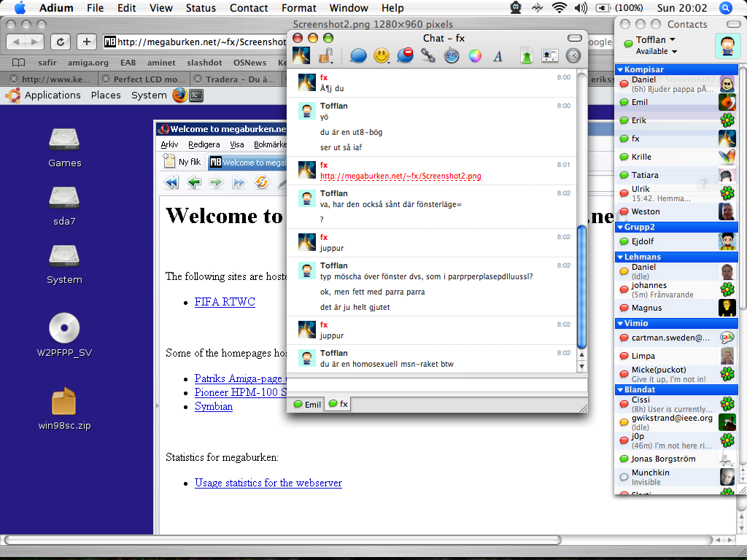Open the megaburken Screenshot2.png link in chat
The image size is (747, 560).
pyautogui.click(x=400, y=176)
